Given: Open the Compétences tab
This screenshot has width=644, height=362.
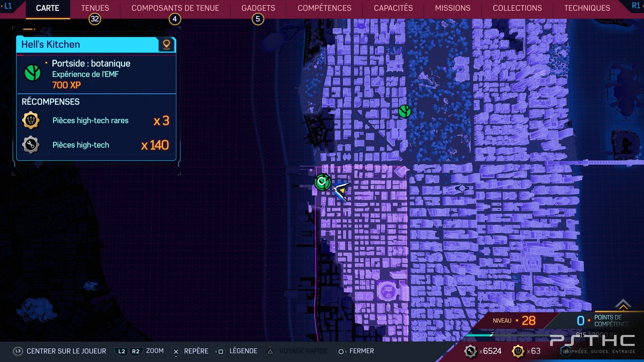Looking at the screenshot, I should 324,8.
